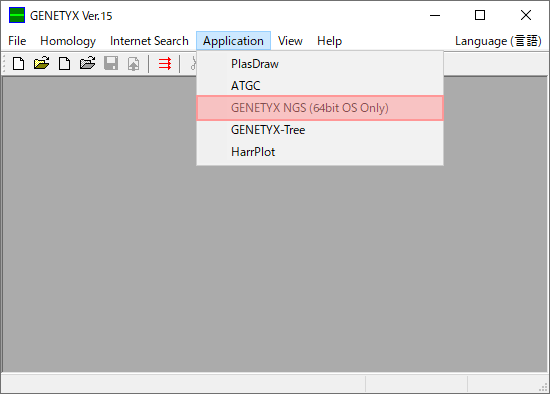The image size is (550, 394).
Task: Open the Internet Search menu
Action: pos(149,41)
